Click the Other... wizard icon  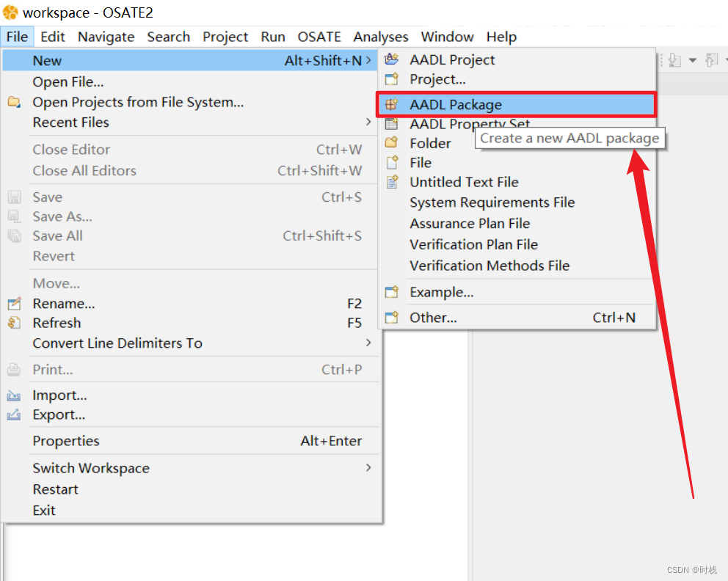tap(392, 318)
